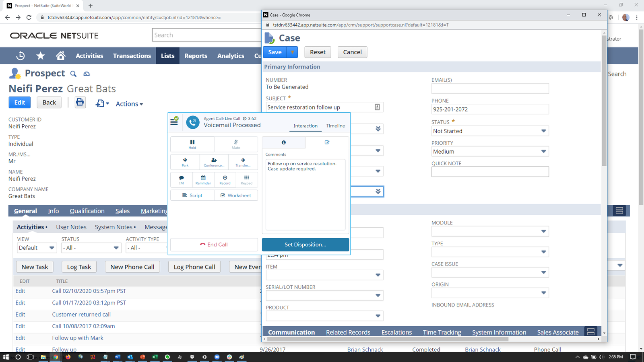Open the Reports menu

click(196, 56)
